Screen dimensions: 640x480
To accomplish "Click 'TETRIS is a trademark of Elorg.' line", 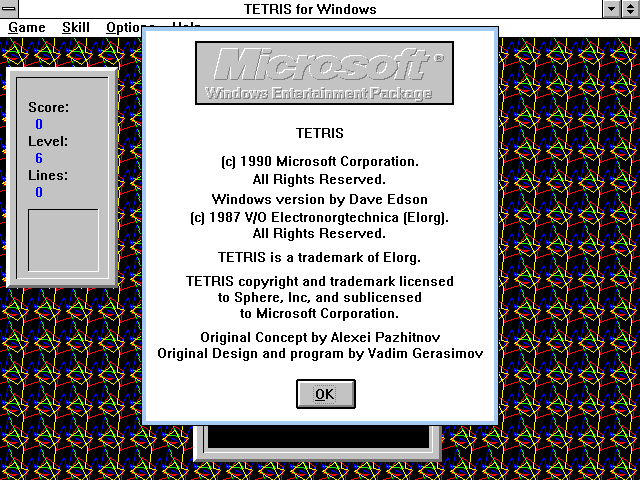I will coord(319,257).
